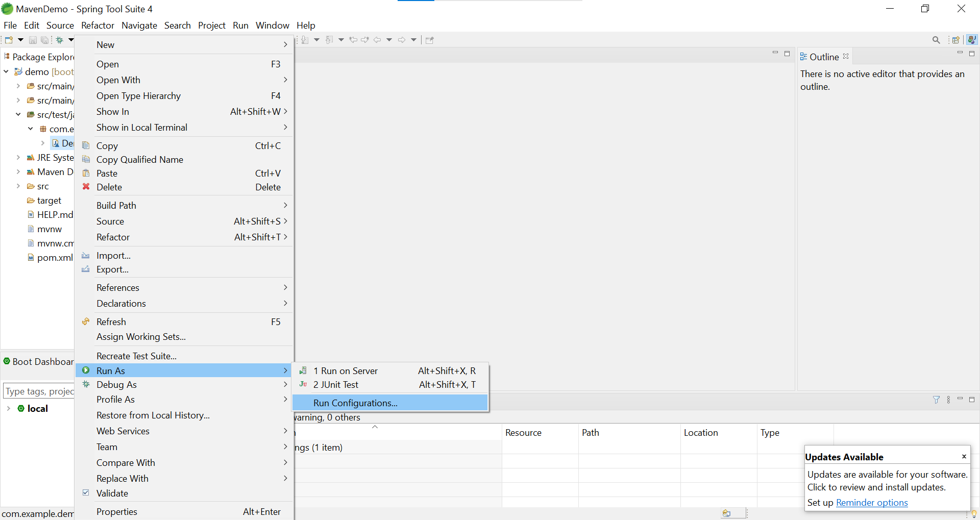Open the Problems view three-dot menu
This screenshot has width=980, height=520.
(948, 400)
